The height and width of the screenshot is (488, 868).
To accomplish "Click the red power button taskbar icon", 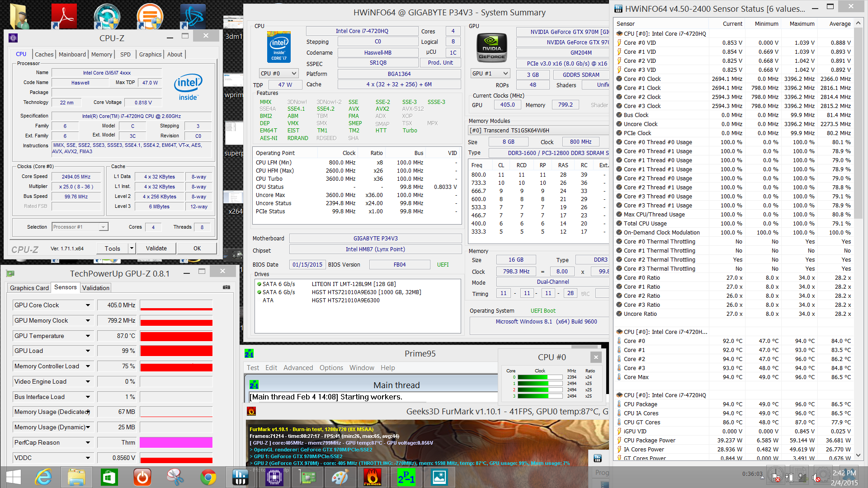I will (x=142, y=477).
